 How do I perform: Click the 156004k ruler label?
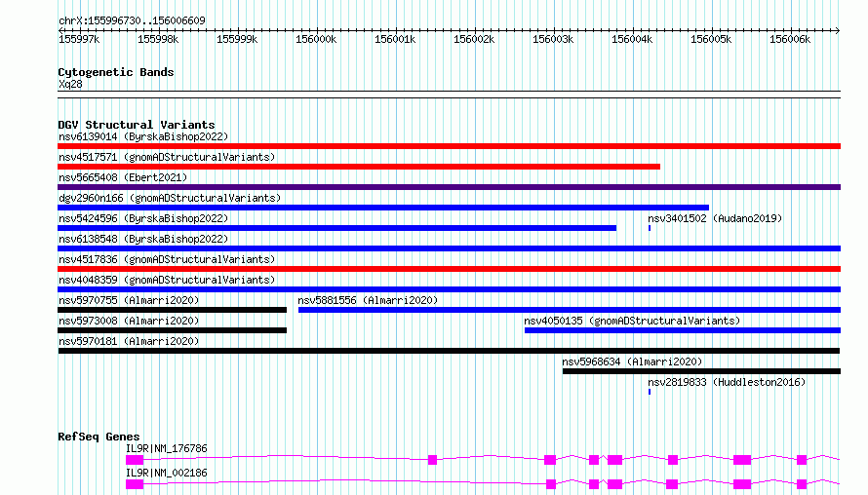[x=632, y=39]
